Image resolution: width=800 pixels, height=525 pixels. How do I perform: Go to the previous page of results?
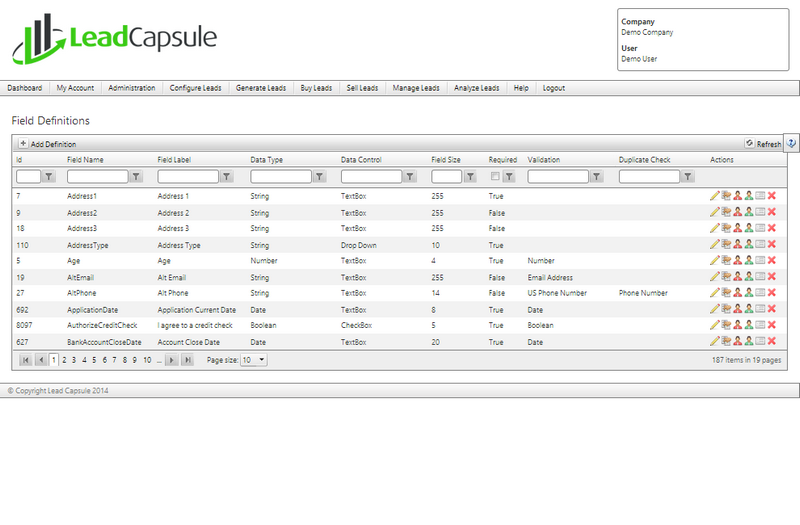pos(41,360)
